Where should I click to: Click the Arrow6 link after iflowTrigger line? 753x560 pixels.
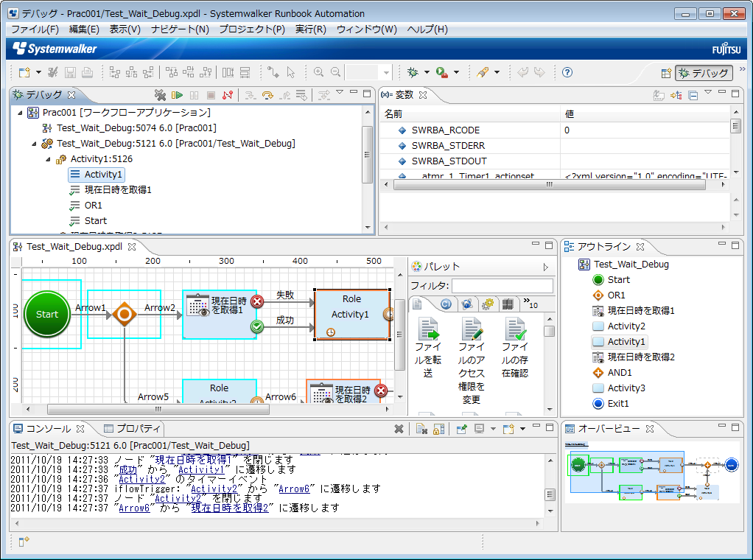294,489
